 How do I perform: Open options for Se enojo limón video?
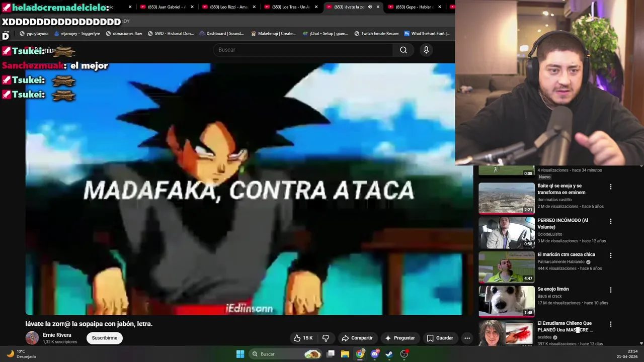[x=611, y=290]
